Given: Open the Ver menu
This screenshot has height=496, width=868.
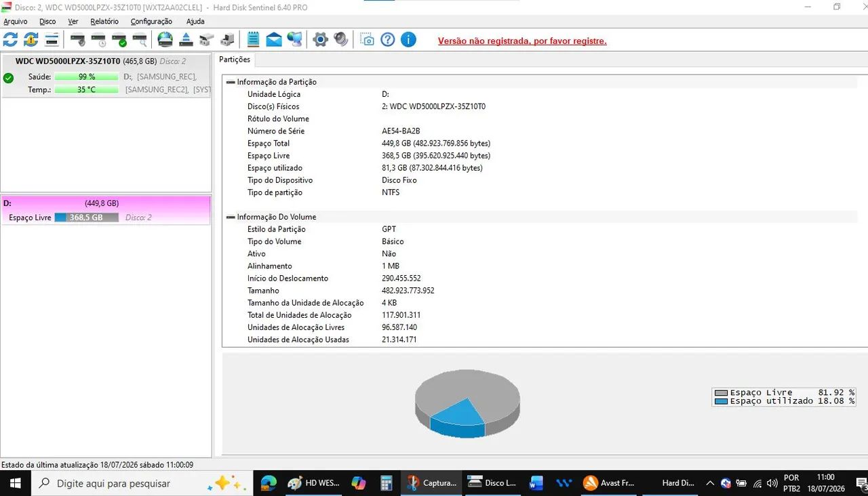Looking at the screenshot, I should pyautogui.click(x=73, y=21).
